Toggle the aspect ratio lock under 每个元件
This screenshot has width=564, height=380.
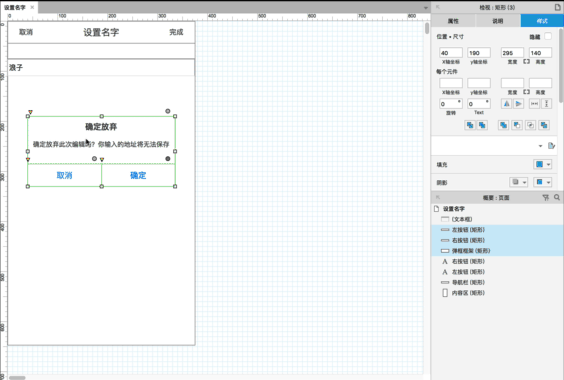click(x=526, y=92)
